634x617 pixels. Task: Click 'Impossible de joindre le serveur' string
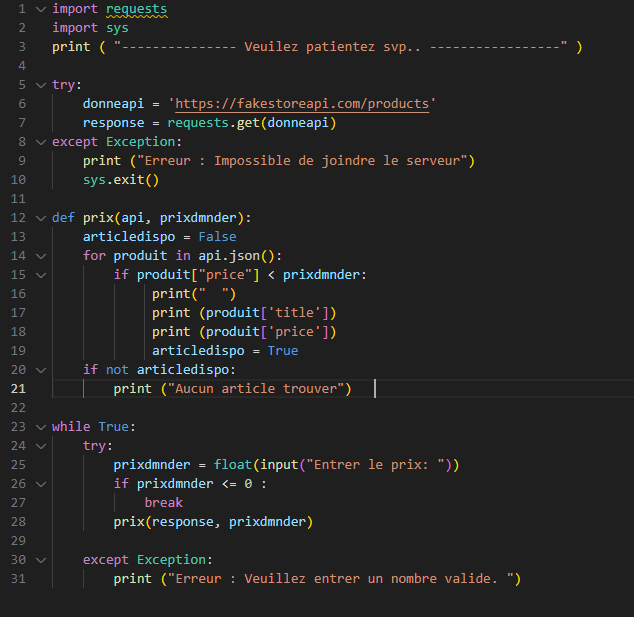(337, 161)
